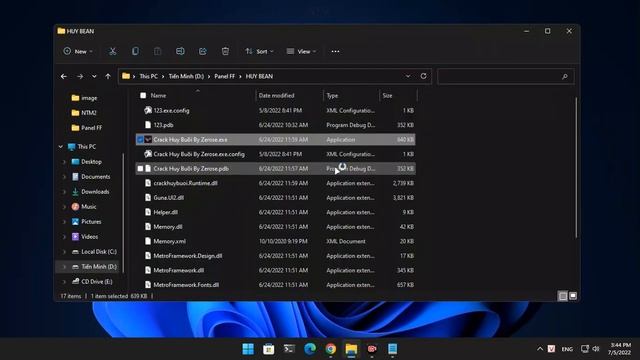Viewport: 640px width, 360px height.
Task: Open Terminal from taskbar
Action: (x=289, y=349)
